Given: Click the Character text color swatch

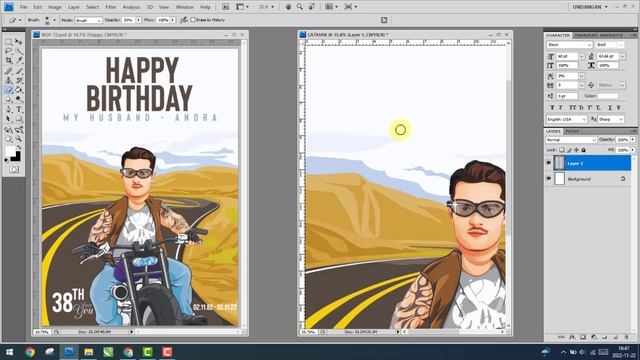Looking at the screenshot, I should pos(608,96).
